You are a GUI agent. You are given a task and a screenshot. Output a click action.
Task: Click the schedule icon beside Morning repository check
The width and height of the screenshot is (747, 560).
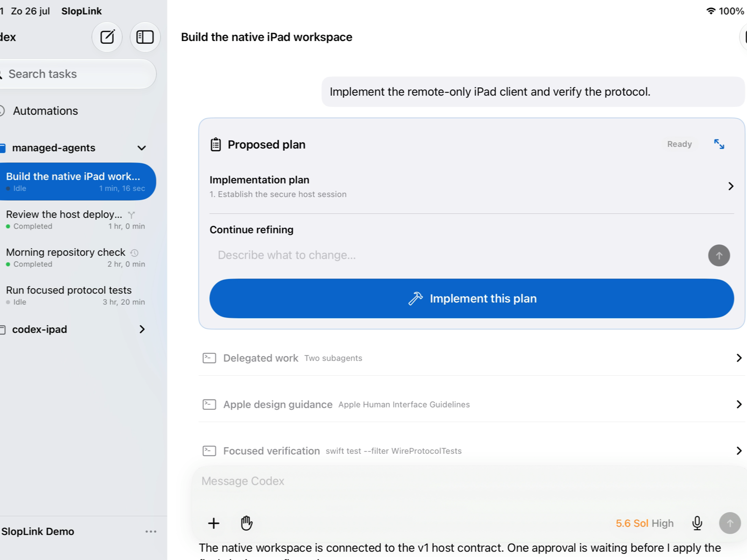click(x=134, y=252)
